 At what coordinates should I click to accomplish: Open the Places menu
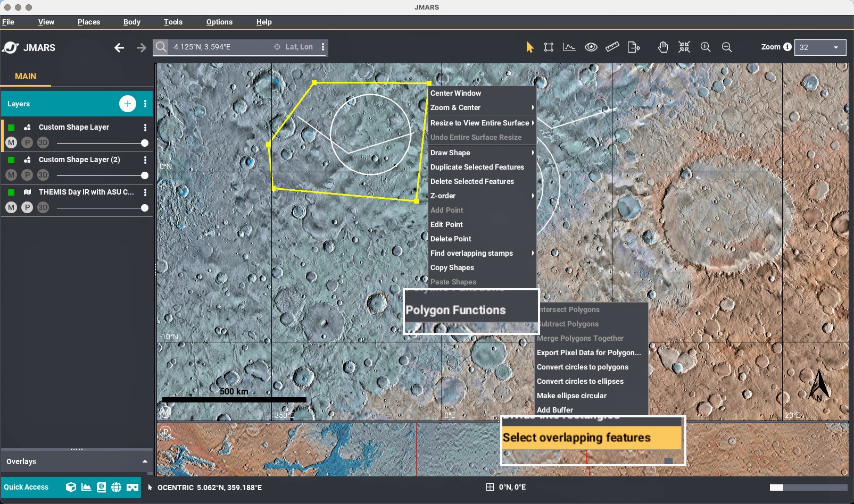pos(88,22)
